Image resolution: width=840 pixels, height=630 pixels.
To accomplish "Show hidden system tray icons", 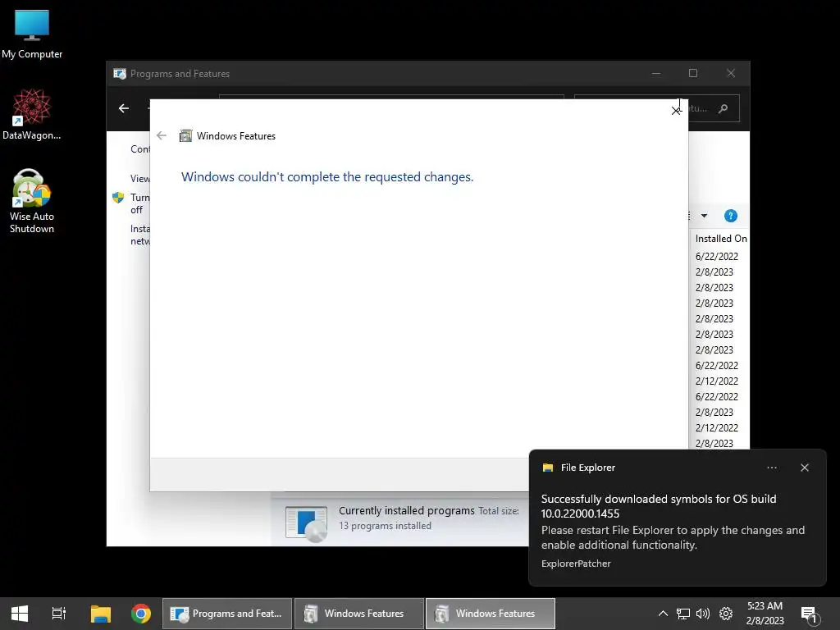I will [x=663, y=614].
